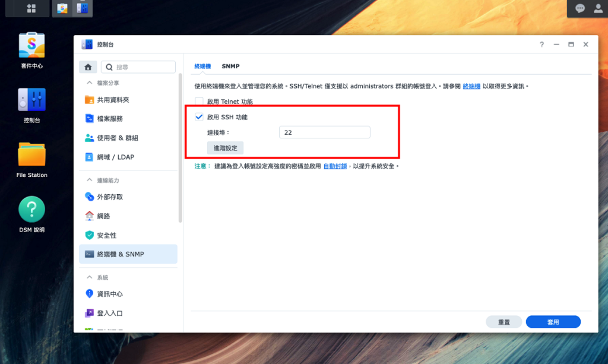Screen dimensions: 608x364
Task: Enable the Telnet 功能 checkbox
Action: point(199,102)
